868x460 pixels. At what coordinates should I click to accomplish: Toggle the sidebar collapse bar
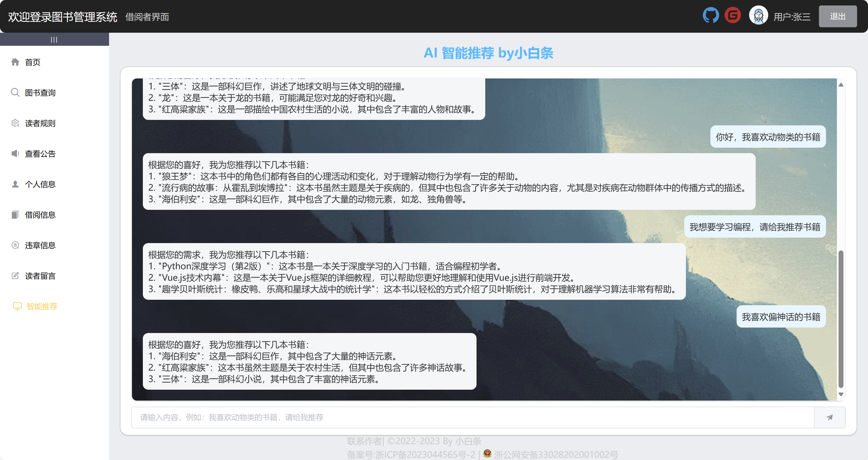click(x=54, y=40)
